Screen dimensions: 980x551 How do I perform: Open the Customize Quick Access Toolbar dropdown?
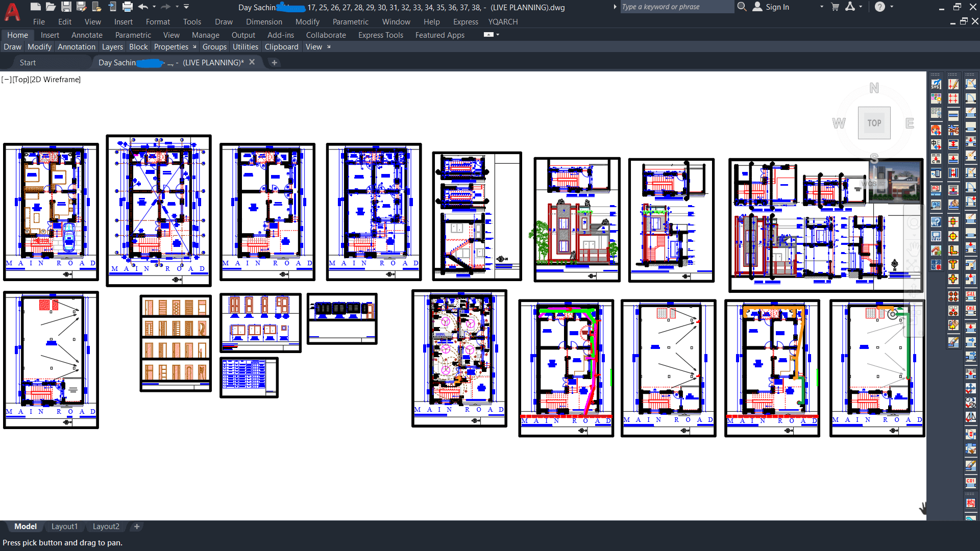pos(187,7)
